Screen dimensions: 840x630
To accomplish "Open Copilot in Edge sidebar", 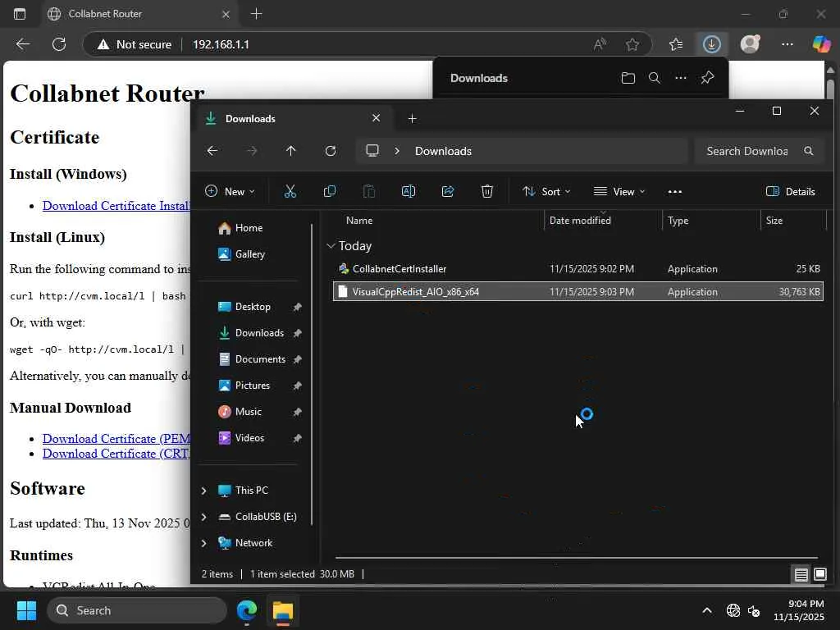I will pos(821,44).
